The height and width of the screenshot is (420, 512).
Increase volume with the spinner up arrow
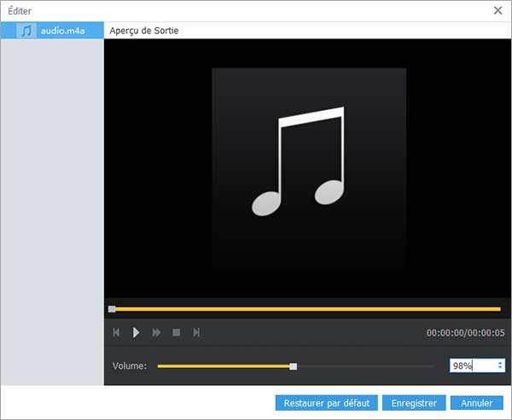pyautogui.click(x=500, y=363)
